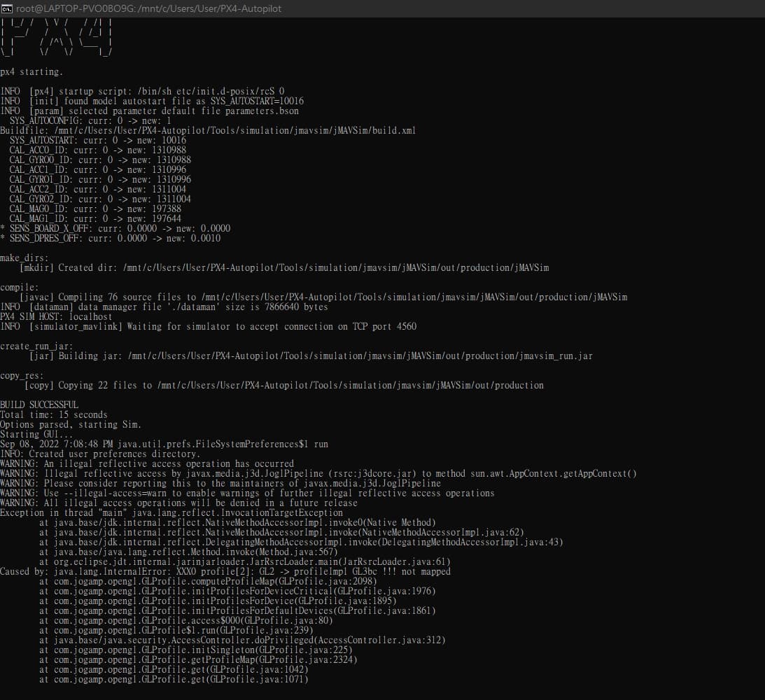The height and width of the screenshot is (700, 765).
Task: Click the initProfilesForDeviceCritical stack line
Action: click(237, 591)
